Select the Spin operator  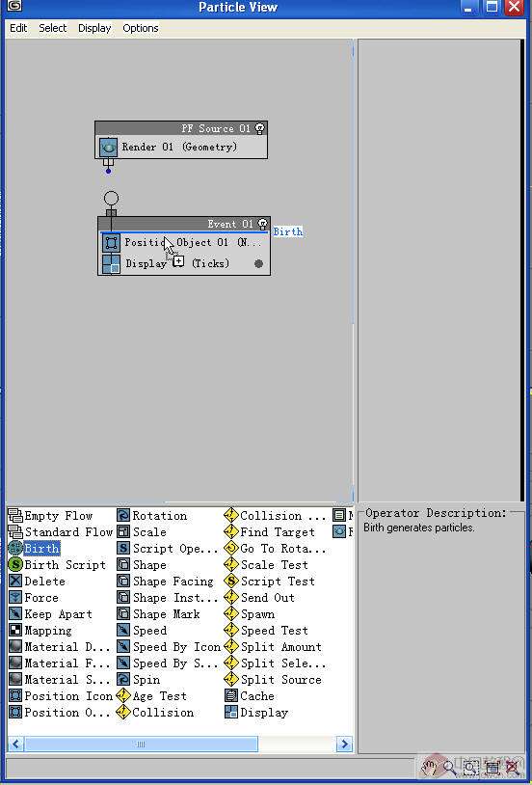138,680
